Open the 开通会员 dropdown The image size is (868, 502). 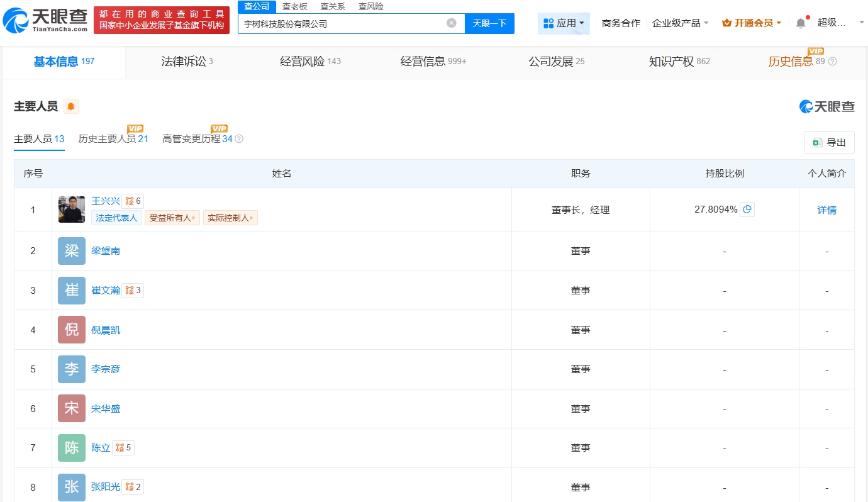pos(752,23)
